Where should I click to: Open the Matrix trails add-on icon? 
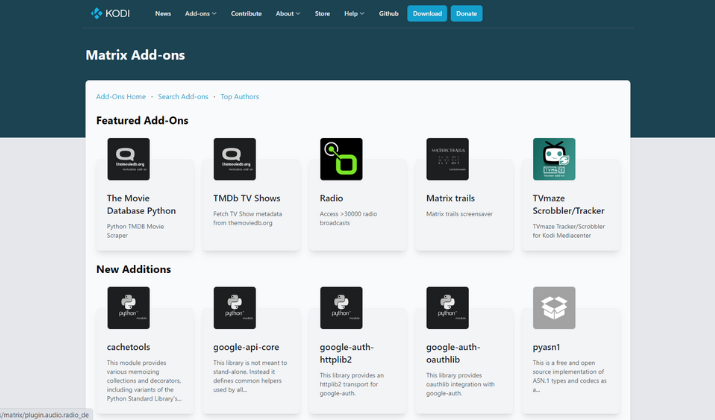(447, 159)
